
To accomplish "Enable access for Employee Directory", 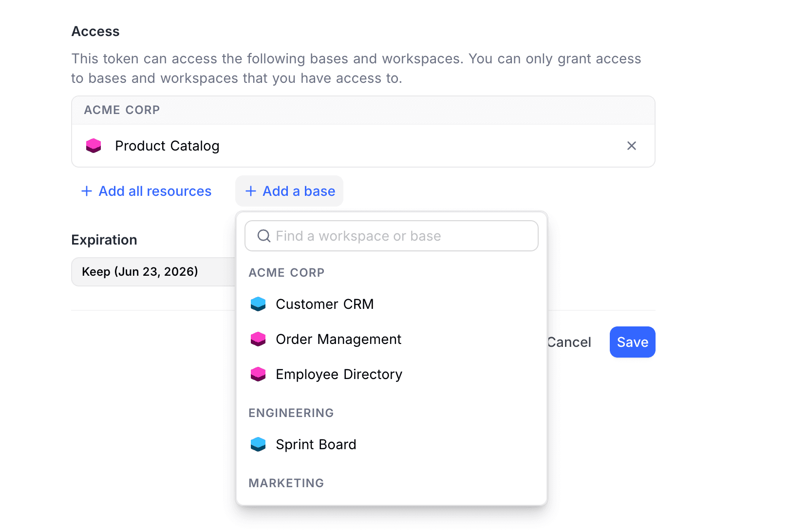I will tap(338, 374).
